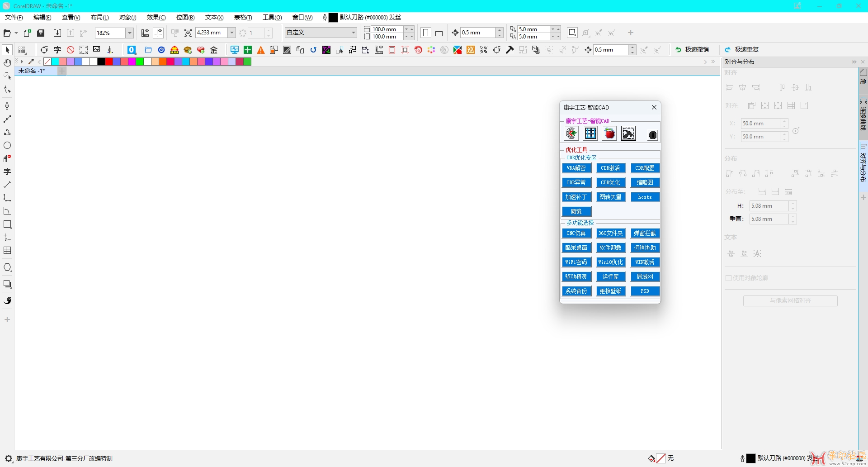The image size is (868, 467).
Task: Pick the no-fill swatch in palette
Action: pos(47,62)
